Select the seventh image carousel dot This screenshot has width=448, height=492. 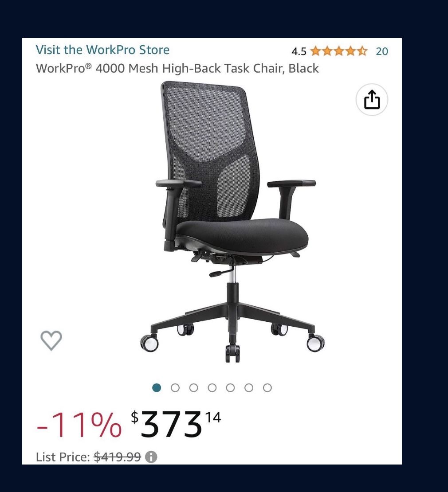pos(267,388)
